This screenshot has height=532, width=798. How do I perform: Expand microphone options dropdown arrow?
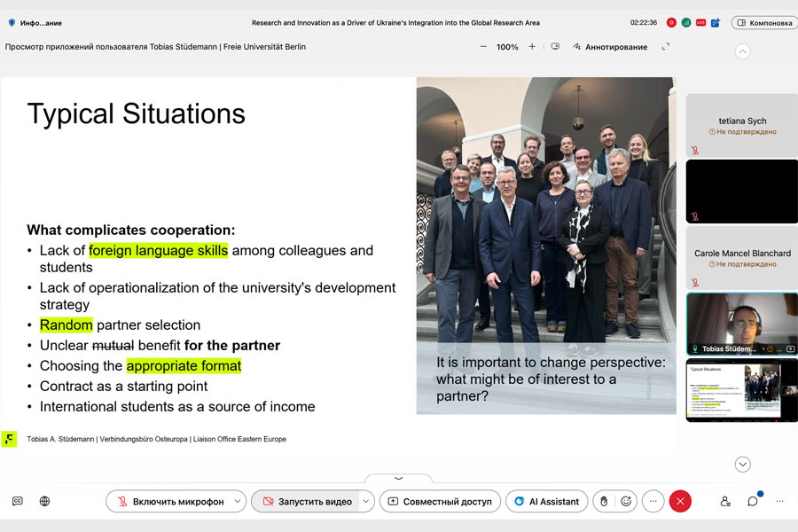pyautogui.click(x=238, y=501)
